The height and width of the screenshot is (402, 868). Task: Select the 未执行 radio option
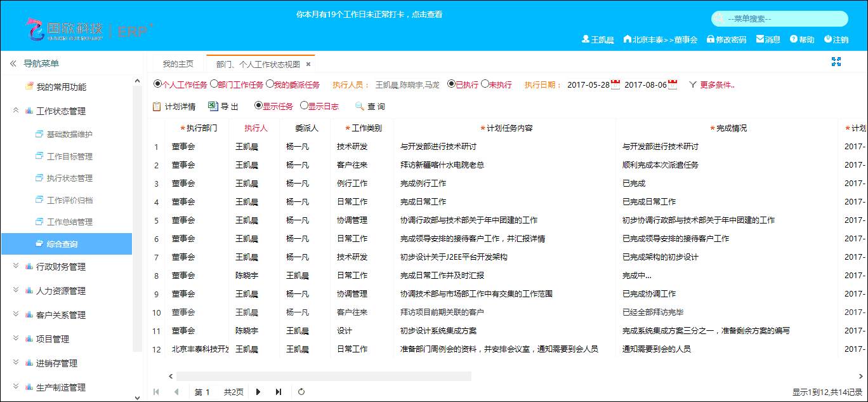tap(485, 84)
